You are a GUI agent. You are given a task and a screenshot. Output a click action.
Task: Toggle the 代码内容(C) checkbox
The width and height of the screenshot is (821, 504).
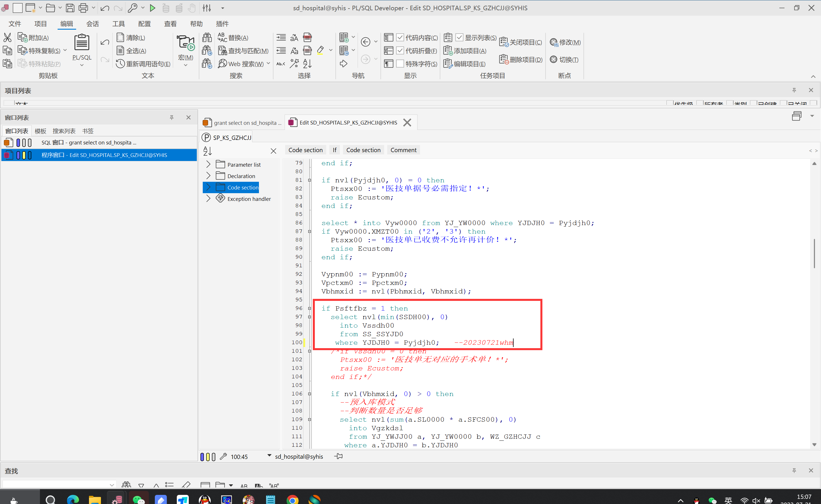coord(400,38)
